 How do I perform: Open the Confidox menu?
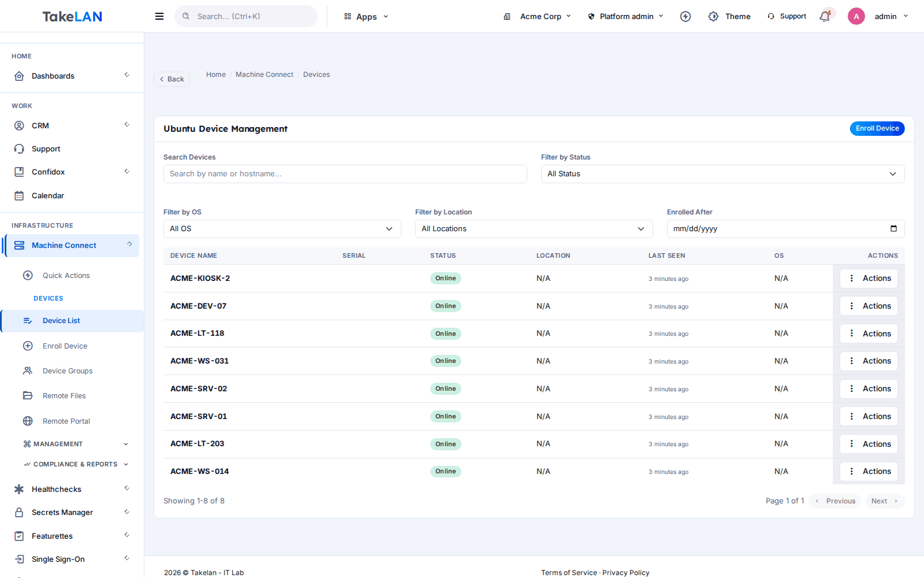72,172
